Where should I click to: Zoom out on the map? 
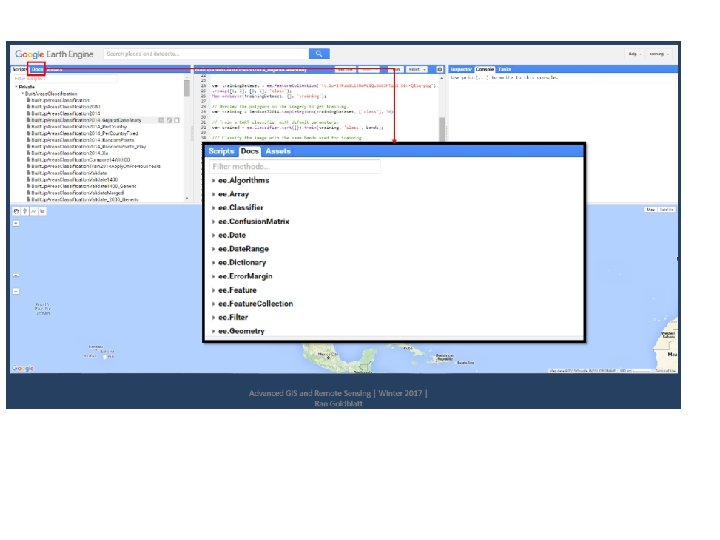(16, 291)
